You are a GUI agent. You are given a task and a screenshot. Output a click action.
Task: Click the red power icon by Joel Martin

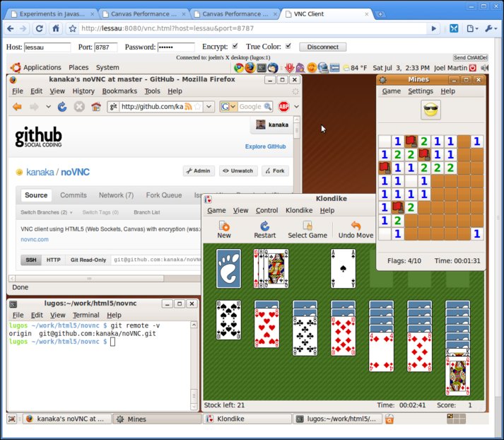coord(472,68)
